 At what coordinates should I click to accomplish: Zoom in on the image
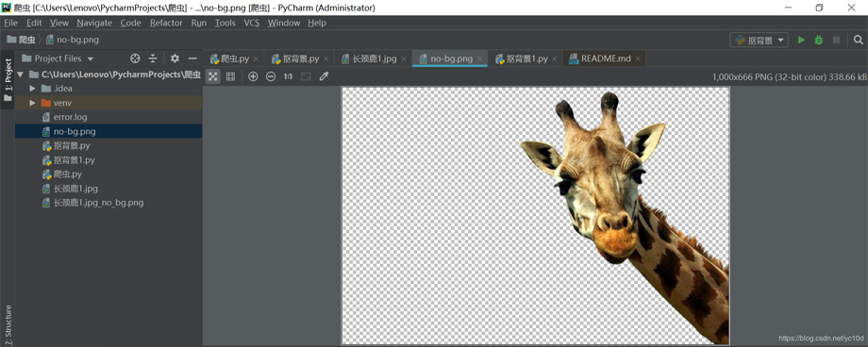click(253, 76)
